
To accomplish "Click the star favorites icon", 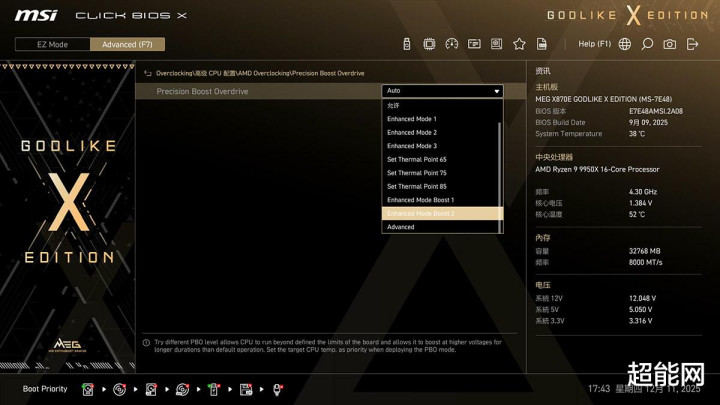I will [519, 44].
